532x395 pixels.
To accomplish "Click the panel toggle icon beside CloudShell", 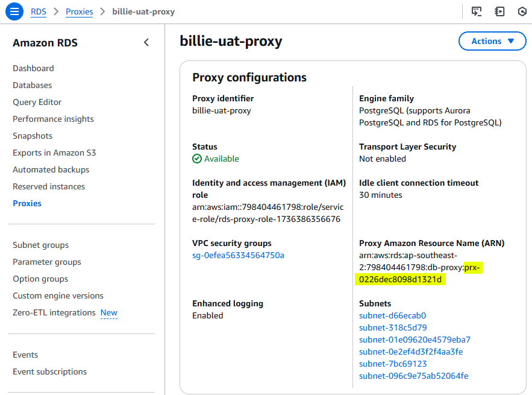I will [499, 11].
